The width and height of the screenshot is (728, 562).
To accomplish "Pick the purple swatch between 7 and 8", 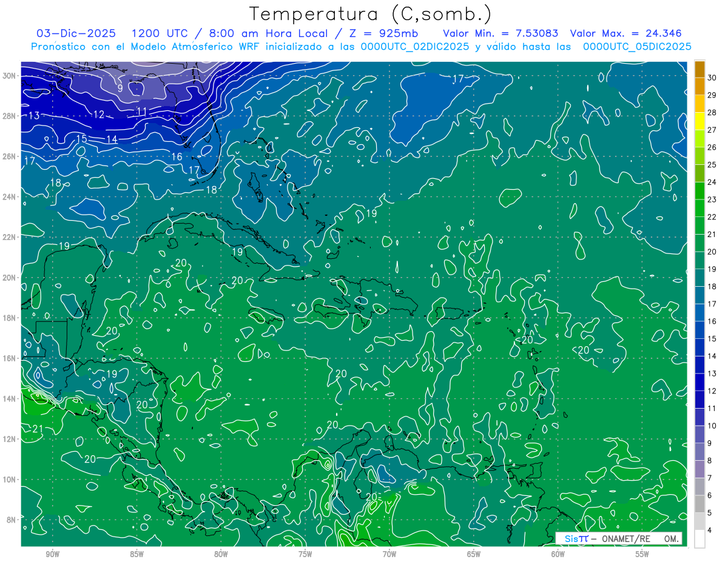I will coord(699,469).
